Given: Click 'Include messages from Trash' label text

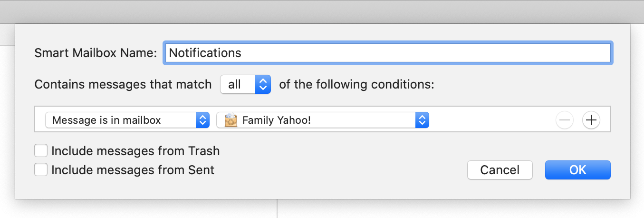Looking at the screenshot, I should (x=135, y=151).
